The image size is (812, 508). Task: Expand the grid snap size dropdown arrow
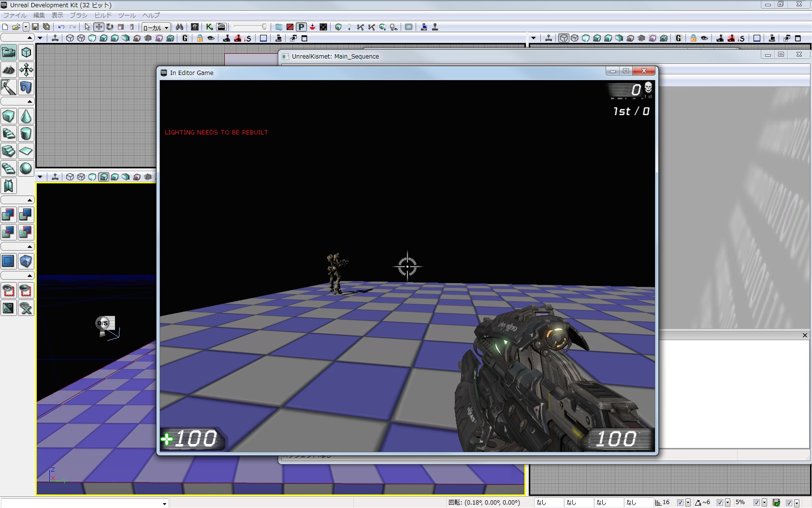pyautogui.click(x=688, y=503)
